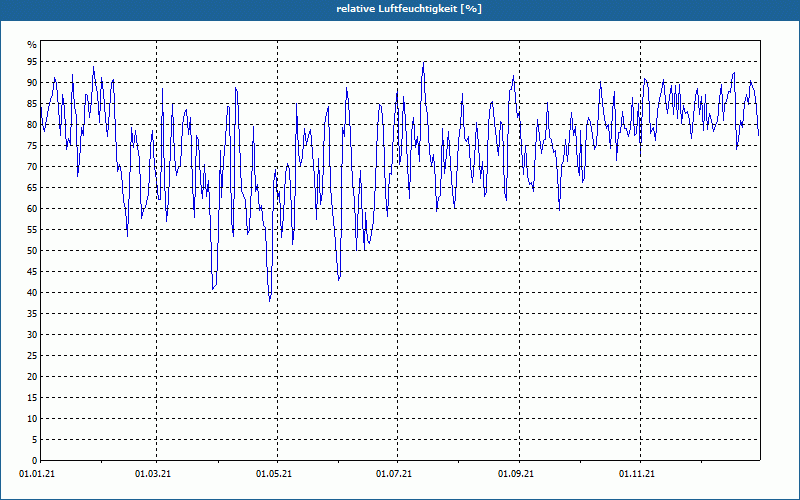This screenshot has width=800, height=500.
Task: Select the 60 label on the y-axis
Action: (31, 209)
